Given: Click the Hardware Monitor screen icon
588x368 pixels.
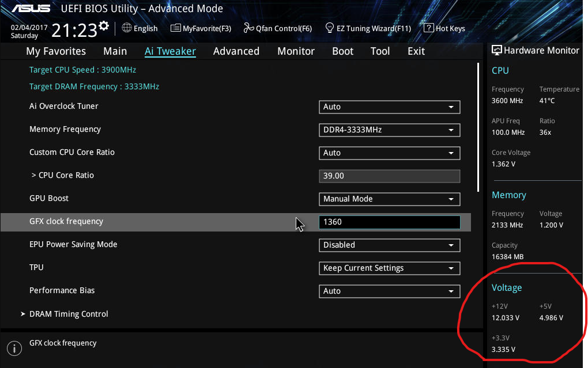Looking at the screenshot, I should (497, 51).
